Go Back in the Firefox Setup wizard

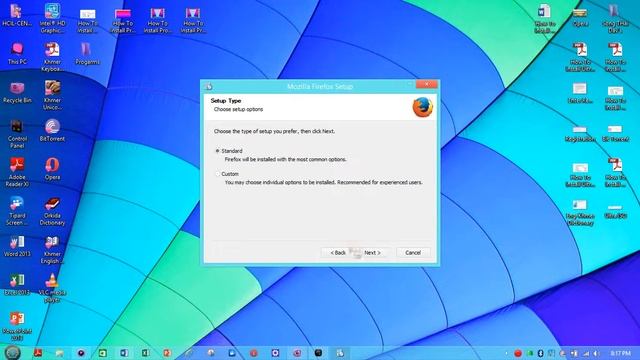[x=338, y=253]
